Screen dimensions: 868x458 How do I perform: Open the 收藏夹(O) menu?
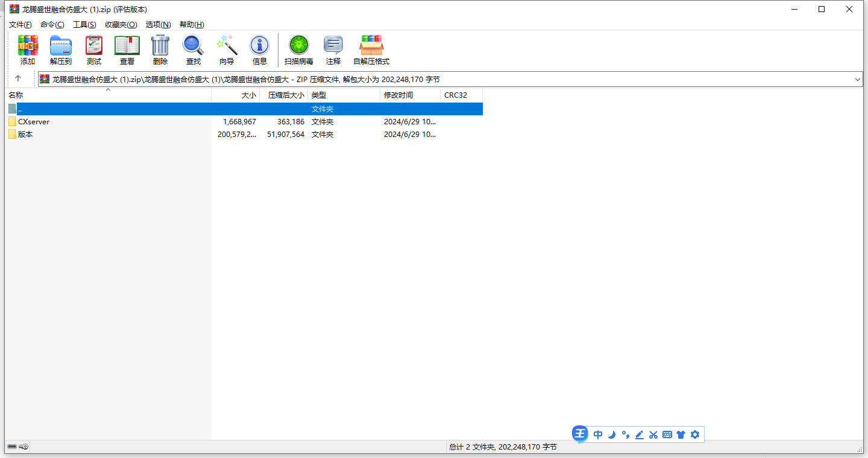121,25
